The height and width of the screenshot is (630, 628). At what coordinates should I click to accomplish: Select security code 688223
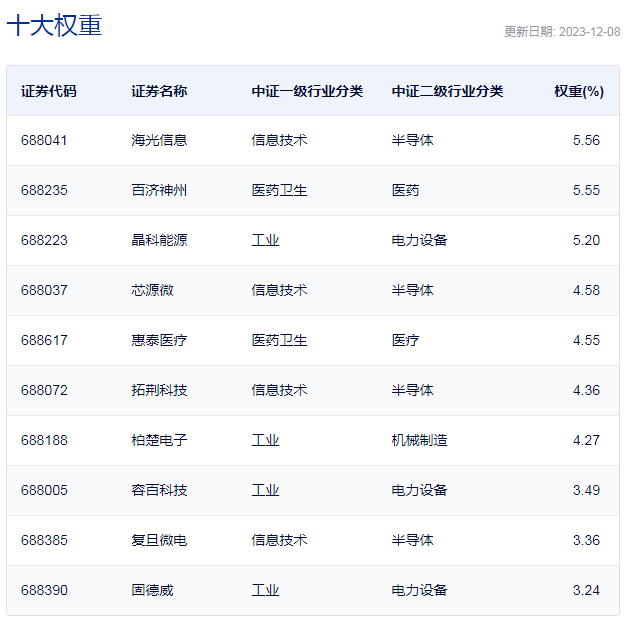point(44,240)
